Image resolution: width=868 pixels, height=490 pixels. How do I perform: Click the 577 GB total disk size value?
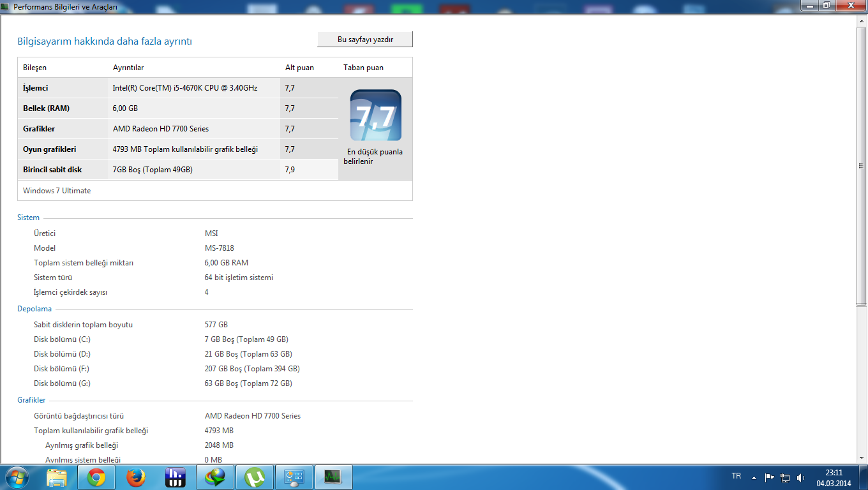point(216,325)
